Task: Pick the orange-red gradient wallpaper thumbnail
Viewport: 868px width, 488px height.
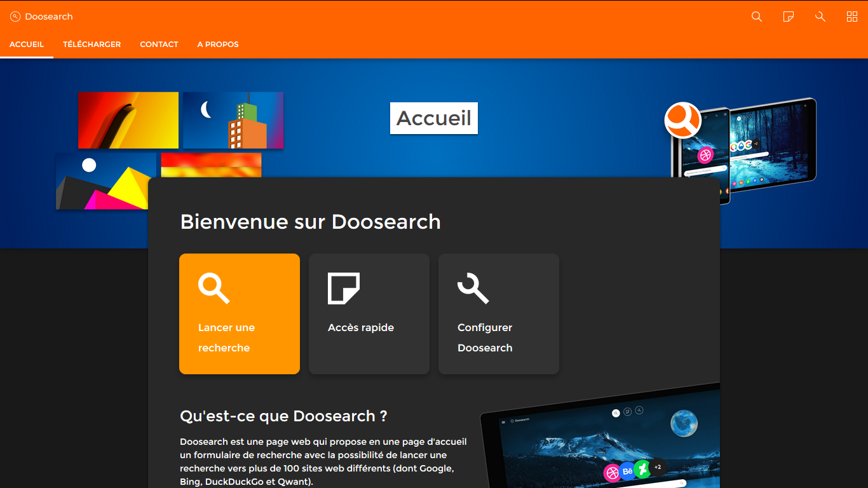Action: (x=211, y=165)
